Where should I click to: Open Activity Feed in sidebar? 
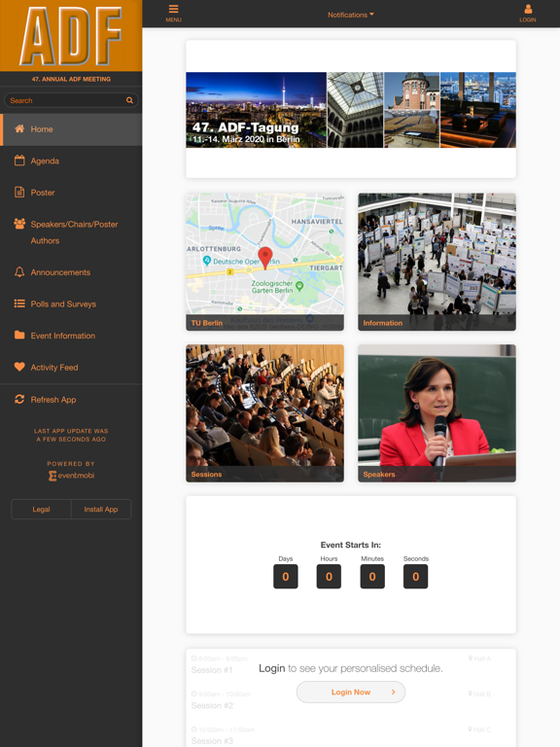click(71, 368)
